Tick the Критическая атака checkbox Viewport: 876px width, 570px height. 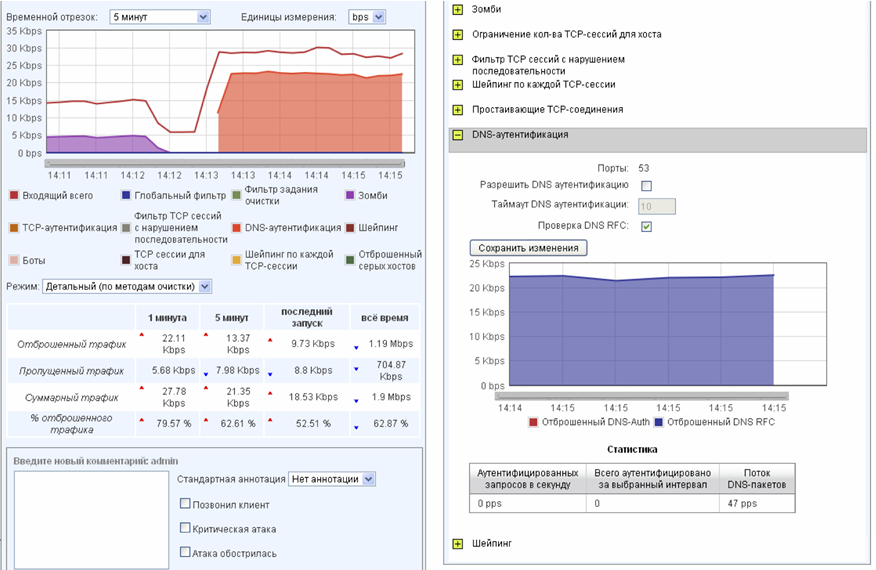pos(185,528)
